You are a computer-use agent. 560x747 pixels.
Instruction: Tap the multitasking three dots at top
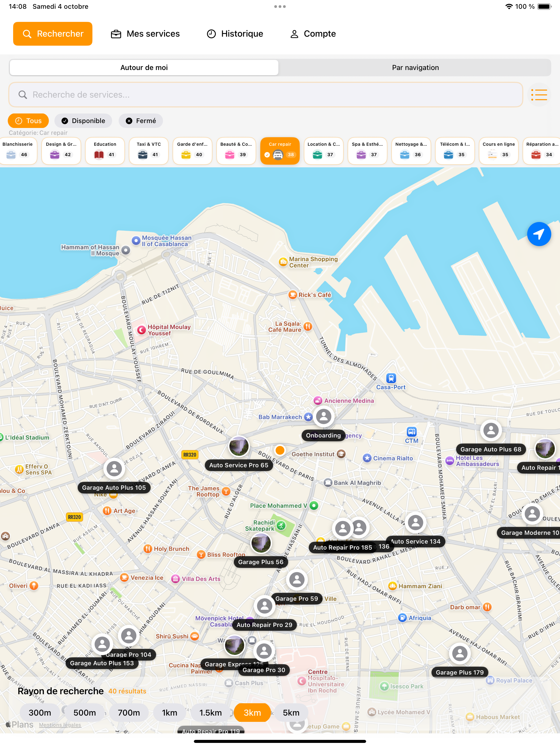280,6
